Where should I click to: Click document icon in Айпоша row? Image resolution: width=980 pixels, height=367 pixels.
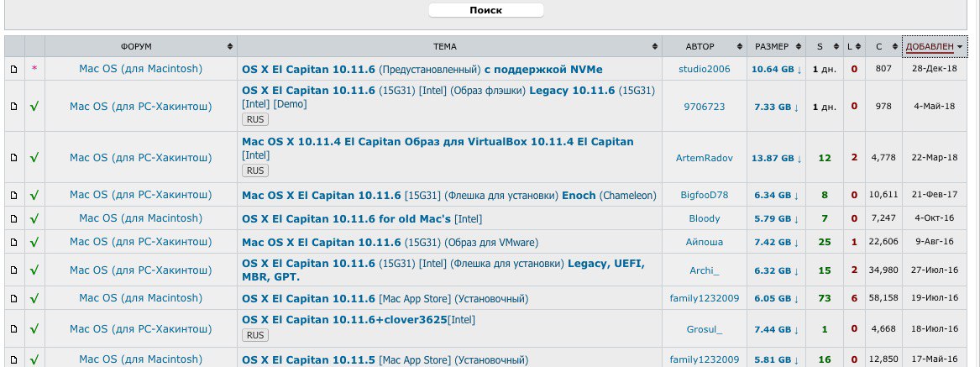point(13,242)
